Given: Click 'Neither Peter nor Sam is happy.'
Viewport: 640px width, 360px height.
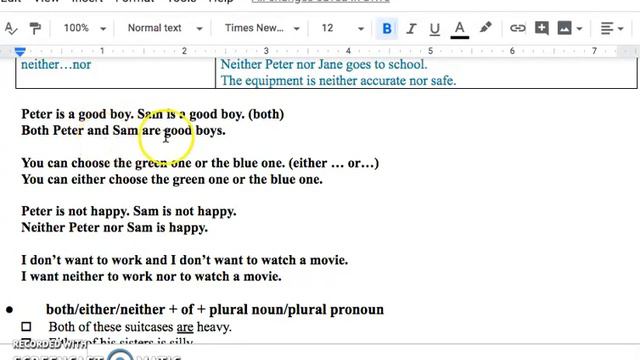Looking at the screenshot, I should tap(114, 227).
